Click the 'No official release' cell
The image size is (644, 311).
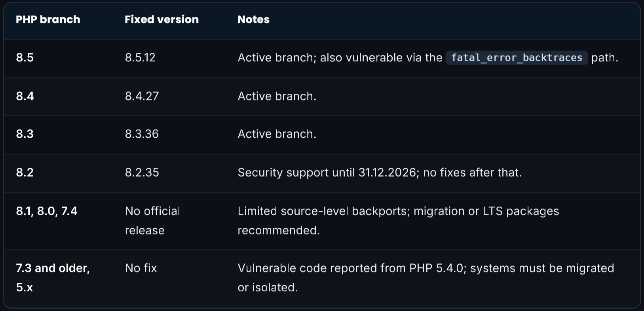[152, 221]
